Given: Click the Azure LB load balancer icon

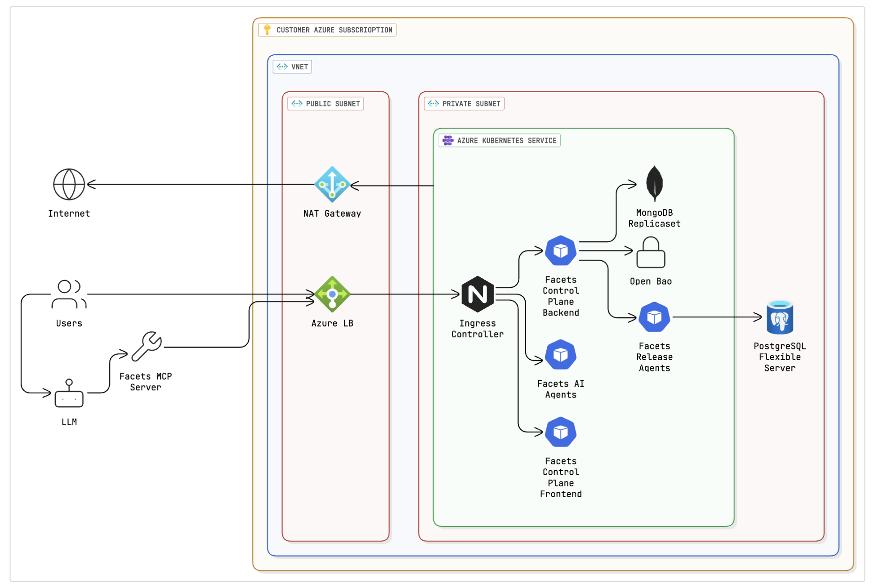Looking at the screenshot, I should pos(332,294).
